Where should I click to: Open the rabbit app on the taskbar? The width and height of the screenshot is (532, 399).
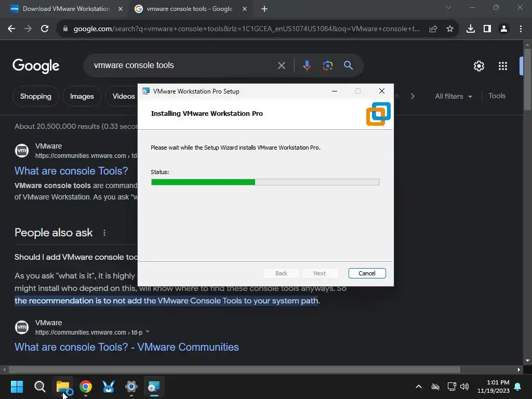[x=108, y=387]
